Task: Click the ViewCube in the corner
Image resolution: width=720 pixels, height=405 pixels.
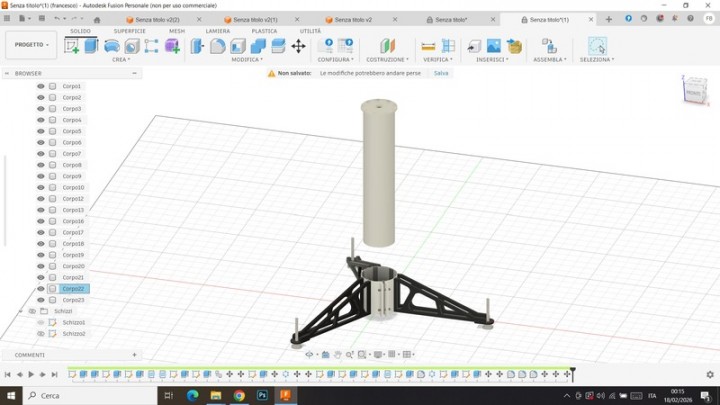Action: 695,92
